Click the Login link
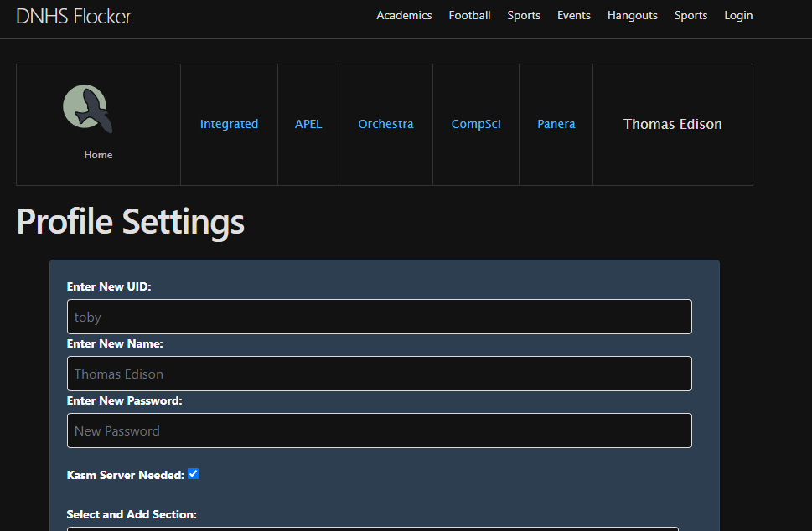Screen dimensions: 812x531 click(738, 16)
